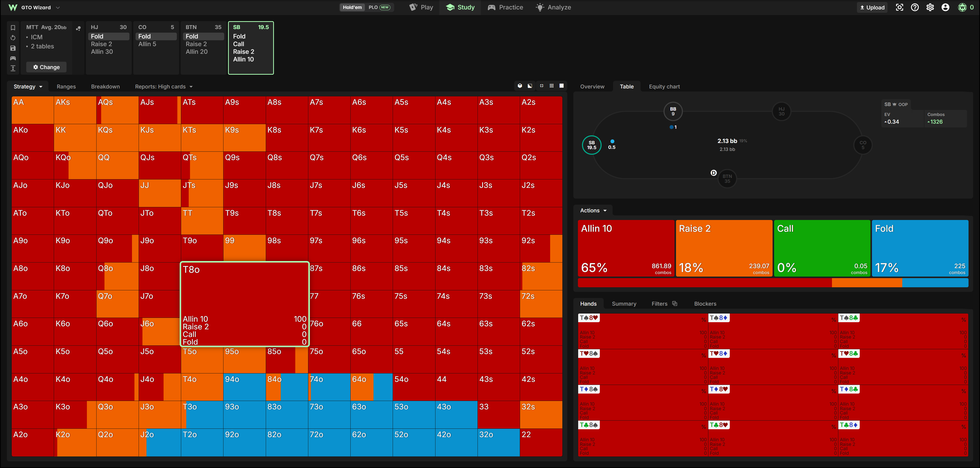The image size is (980, 468).
Task: Click the collapse/expand height icon in sidebar
Action: pyautogui.click(x=13, y=68)
